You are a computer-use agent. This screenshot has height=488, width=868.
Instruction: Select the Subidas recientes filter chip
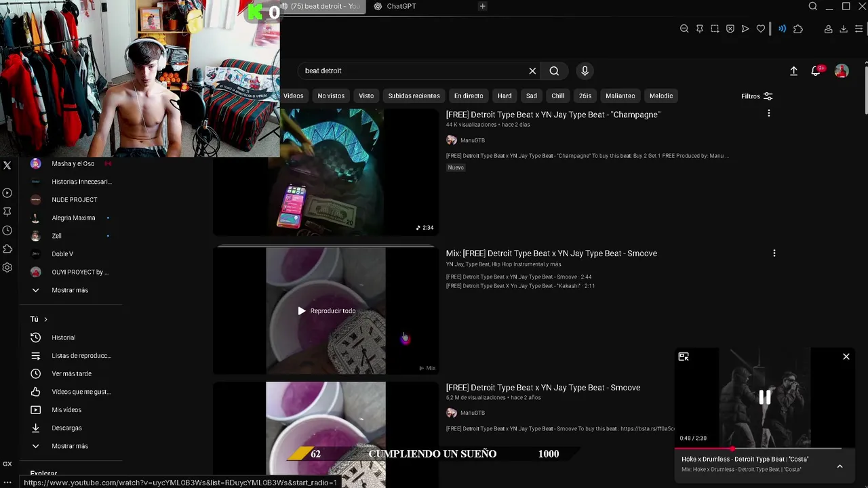(414, 96)
